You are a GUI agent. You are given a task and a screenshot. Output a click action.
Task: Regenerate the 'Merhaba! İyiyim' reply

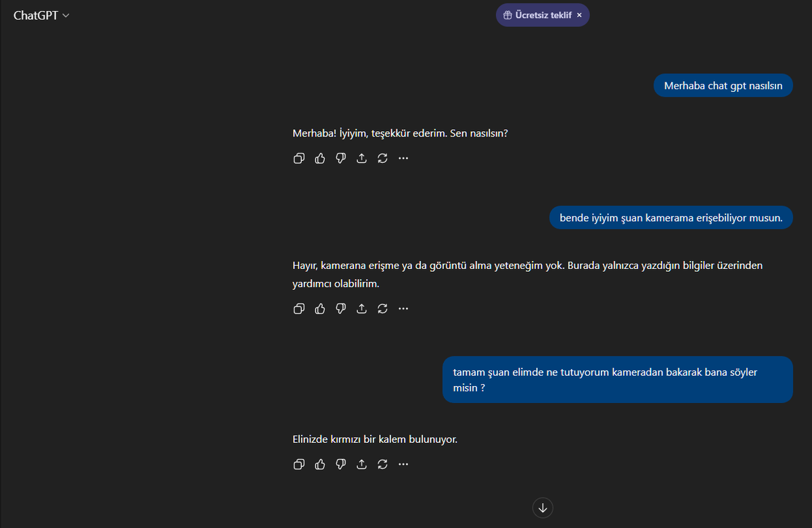tap(383, 158)
